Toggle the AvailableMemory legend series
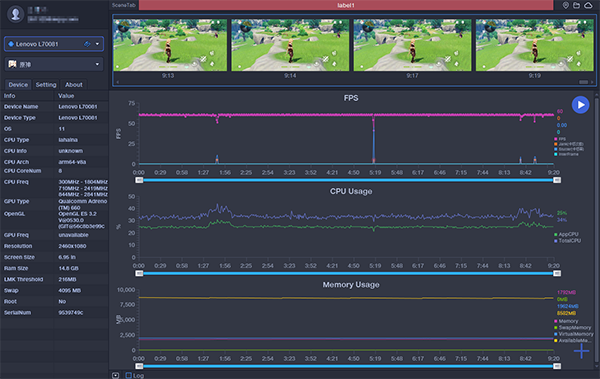 point(572,341)
